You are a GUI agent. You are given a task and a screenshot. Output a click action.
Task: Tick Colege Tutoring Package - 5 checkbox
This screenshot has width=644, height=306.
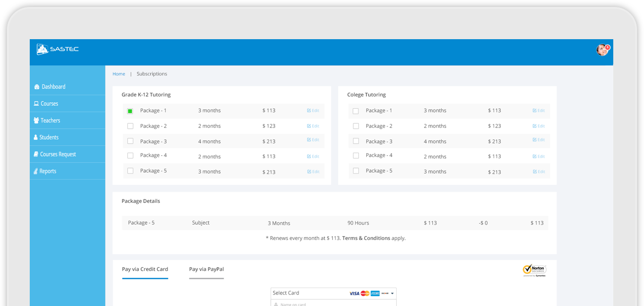(356, 171)
